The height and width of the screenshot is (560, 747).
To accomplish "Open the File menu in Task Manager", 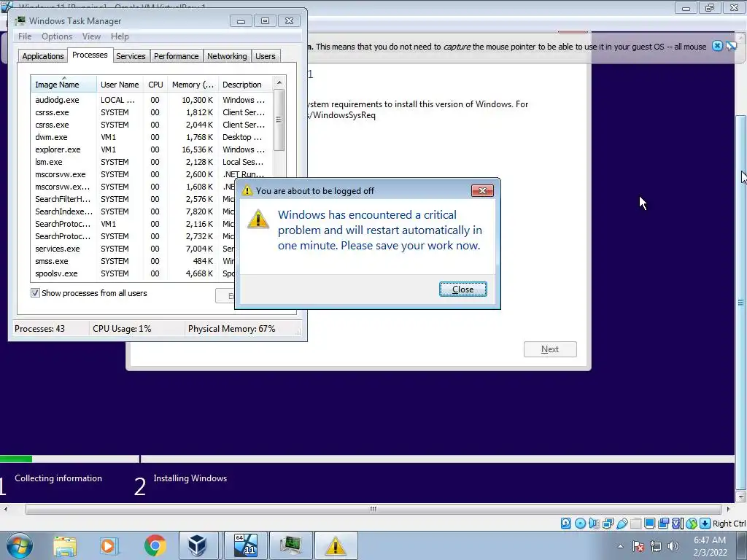I will point(25,36).
